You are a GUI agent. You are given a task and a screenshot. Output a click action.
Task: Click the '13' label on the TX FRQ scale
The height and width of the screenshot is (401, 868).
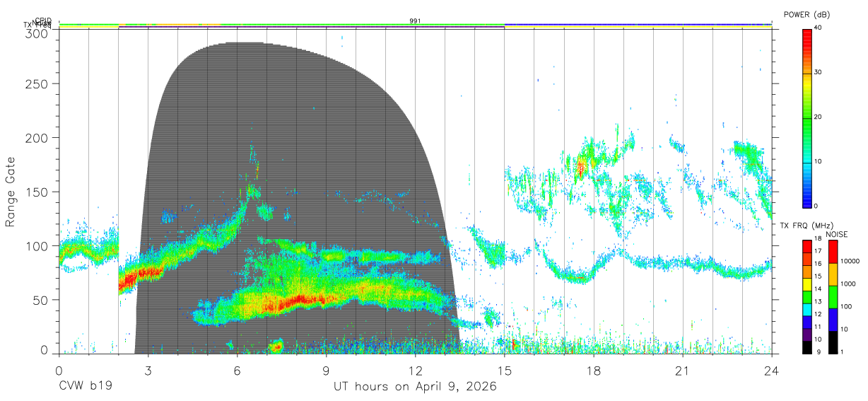click(818, 301)
